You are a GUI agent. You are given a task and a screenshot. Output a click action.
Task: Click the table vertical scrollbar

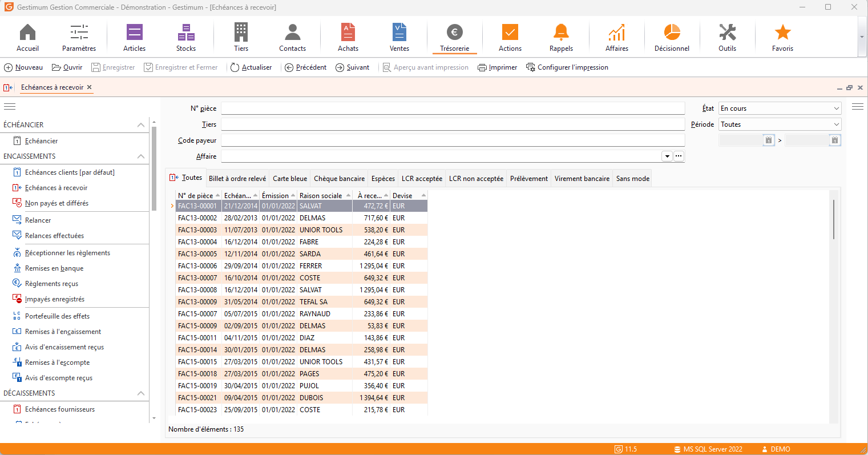[x=834, y=219]
